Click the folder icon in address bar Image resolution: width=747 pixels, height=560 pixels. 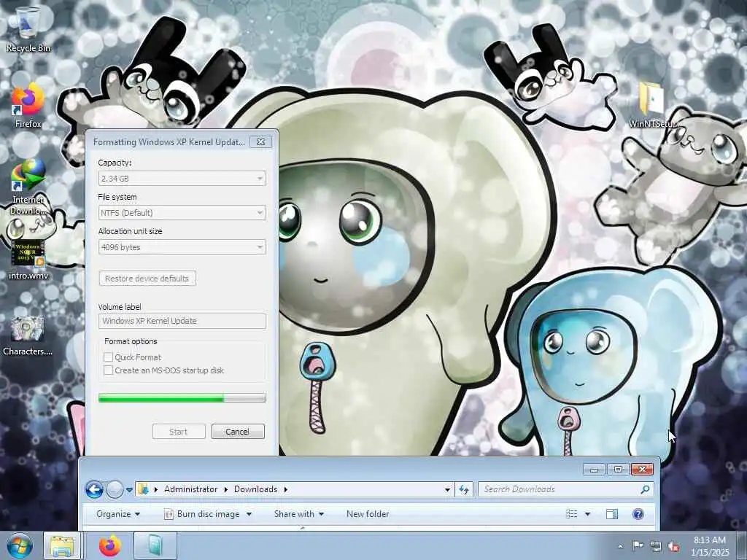coord(144,489)
